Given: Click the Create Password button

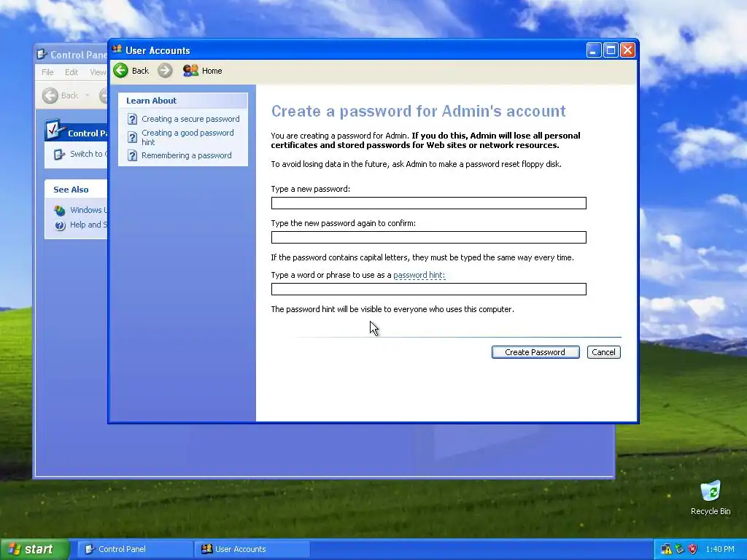Looking at the screenshot, I should [535, 352].
